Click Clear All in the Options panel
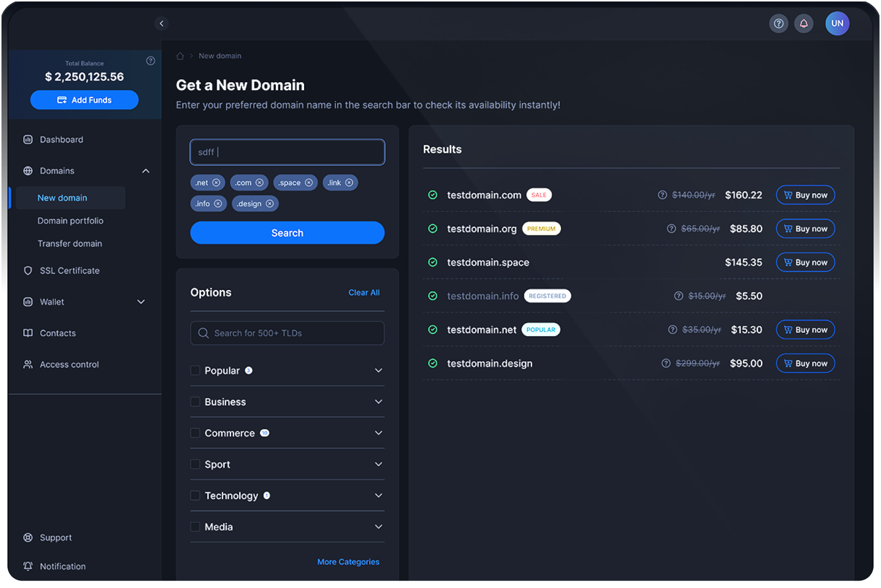Viewport: 881px width, 588px height. point(364,292)
